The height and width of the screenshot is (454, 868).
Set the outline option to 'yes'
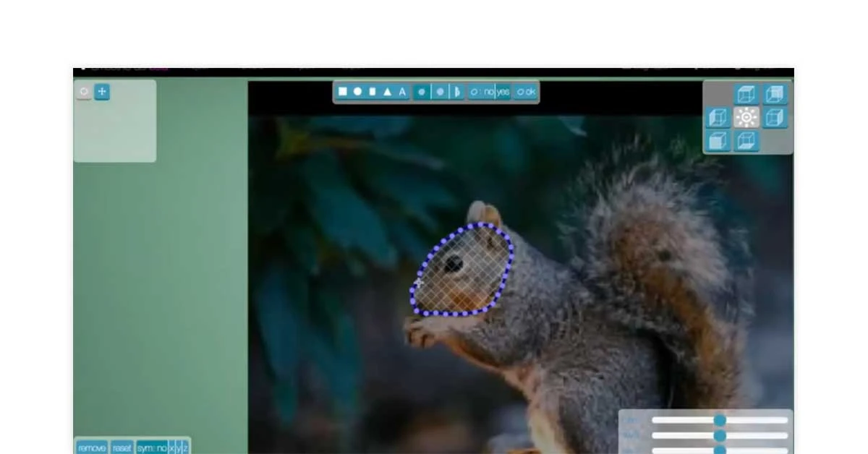503,92
